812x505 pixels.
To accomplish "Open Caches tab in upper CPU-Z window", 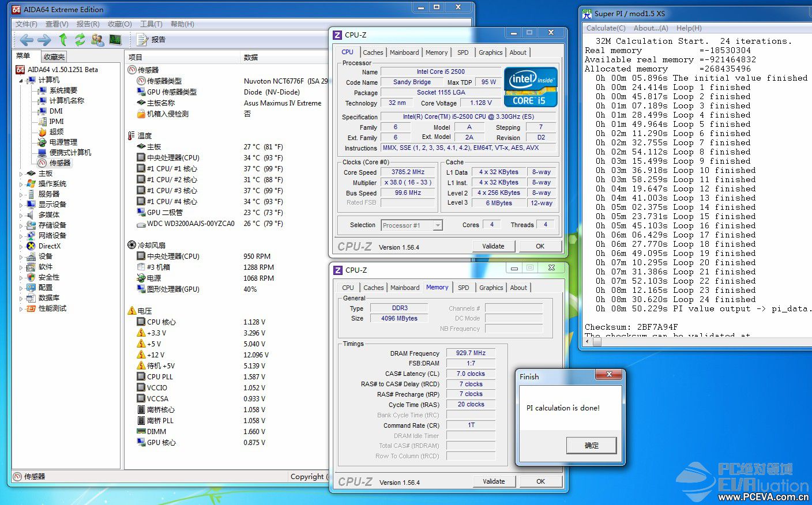I will click(x=373, y=52).
